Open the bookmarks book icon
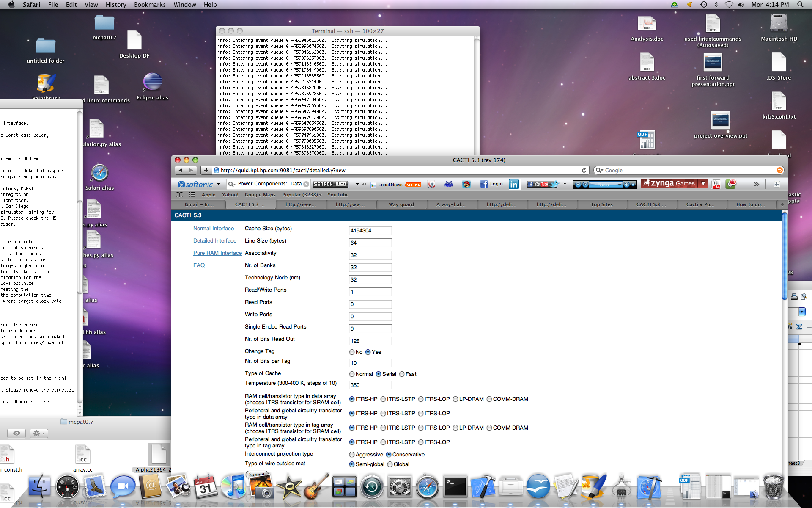This screenshot has width=812, height=508. point(180,195)
